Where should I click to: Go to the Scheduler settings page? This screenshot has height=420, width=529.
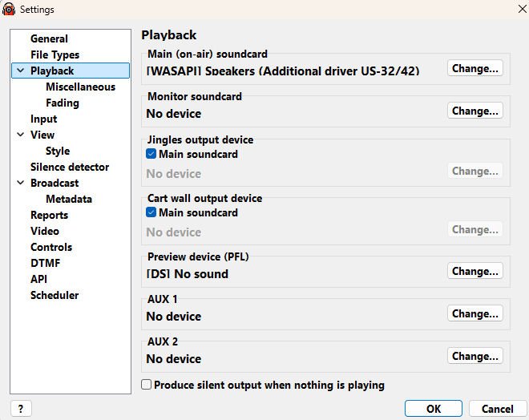[55, 295]
